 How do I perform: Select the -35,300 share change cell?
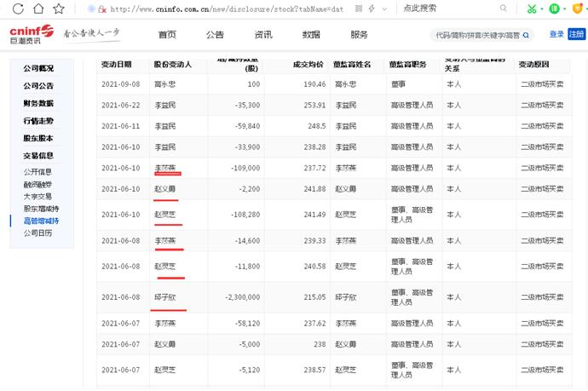(x=247, y=106)
